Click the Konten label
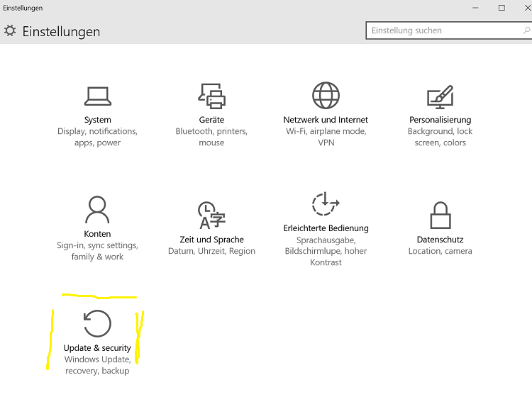The width and height of the screenshot is (532, 397). [97, 234]
